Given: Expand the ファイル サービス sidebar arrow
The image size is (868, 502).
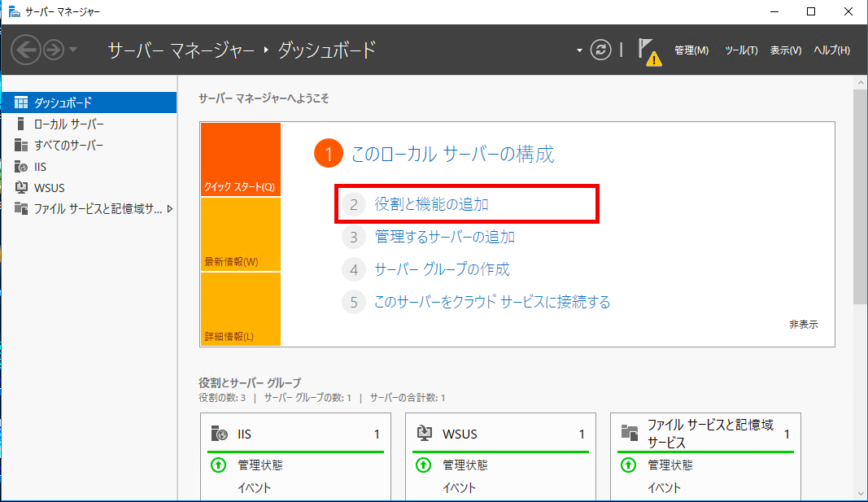Looking at the screenshot, I should point(170,208).
